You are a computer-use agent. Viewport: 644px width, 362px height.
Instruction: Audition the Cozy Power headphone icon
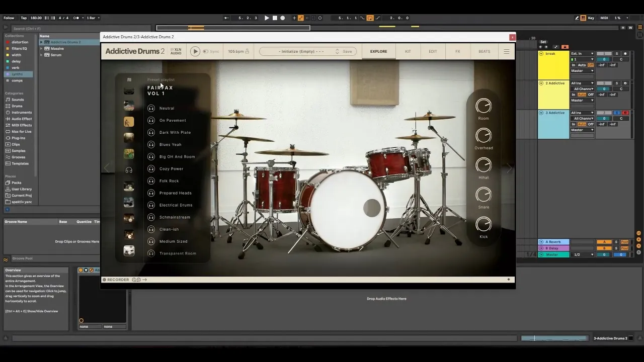point(151,168)
